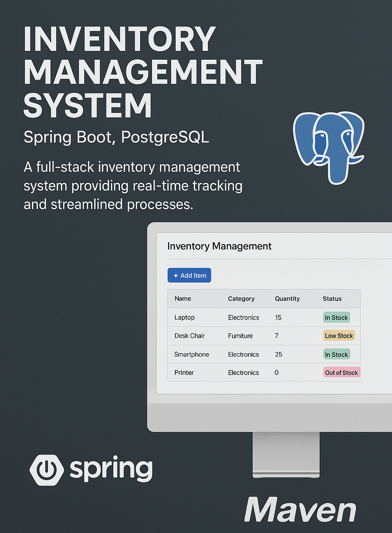Open the Quantity column sort options
This screenshot has width=392, height=533.
287,298
